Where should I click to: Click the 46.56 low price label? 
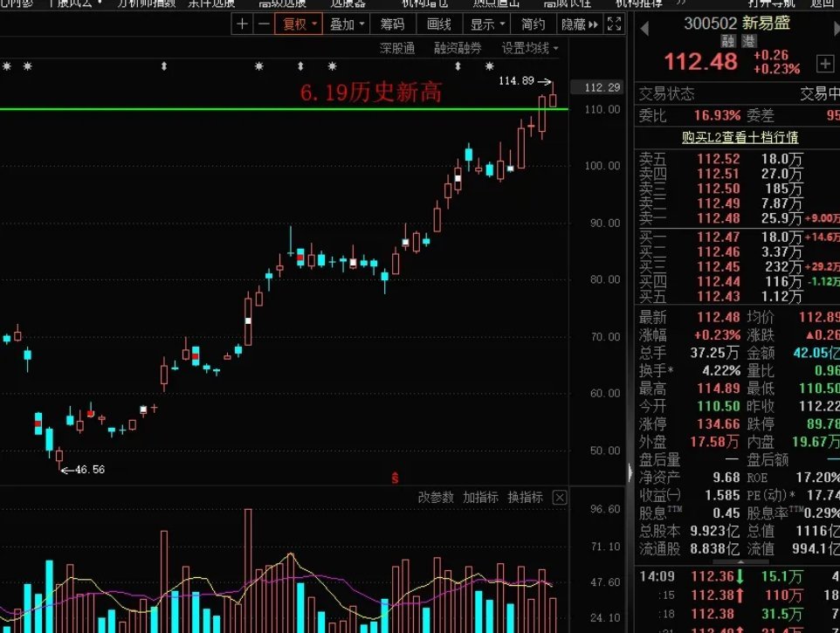[89, 470]
